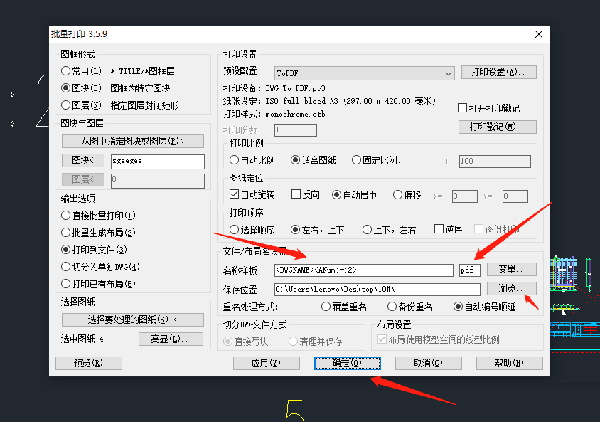
Task: Click the 浏览... browse button
Action: click(512, 288)
